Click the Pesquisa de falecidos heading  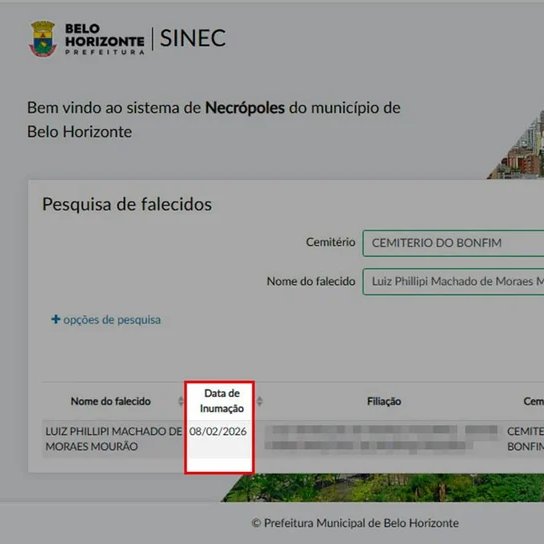tap(127, 204)
